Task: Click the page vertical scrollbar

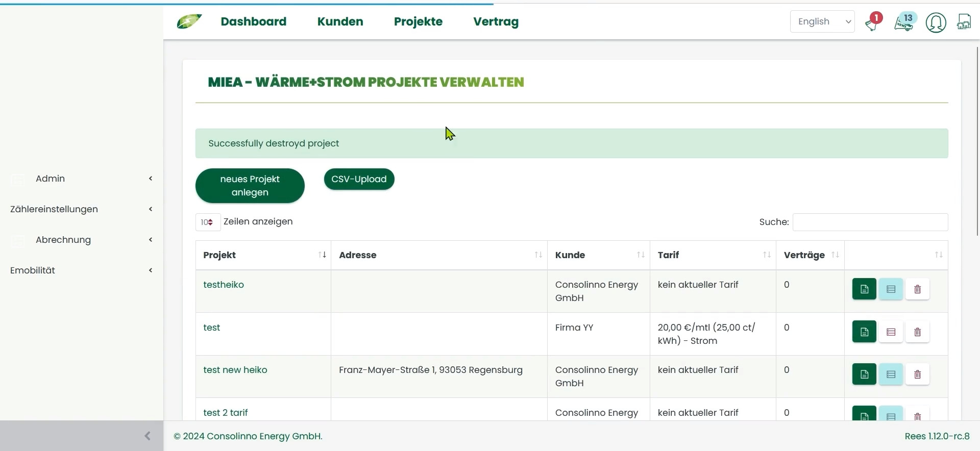Action: tap(977, 141)
